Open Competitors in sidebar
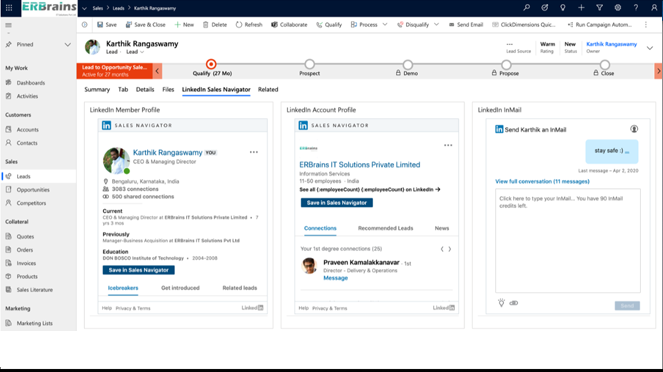Image resolution: width=663 pixels, height=372 pixels. (x=31, y=203)
